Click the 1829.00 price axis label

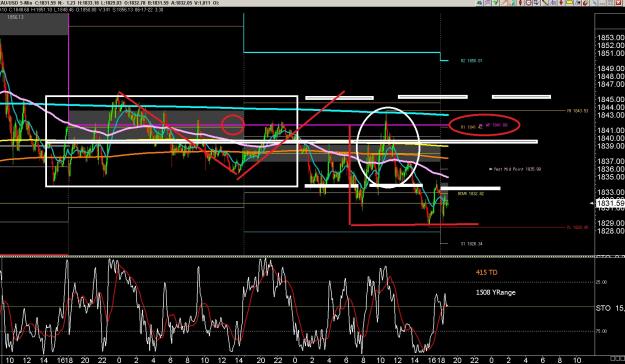click(x=610, y=223)
